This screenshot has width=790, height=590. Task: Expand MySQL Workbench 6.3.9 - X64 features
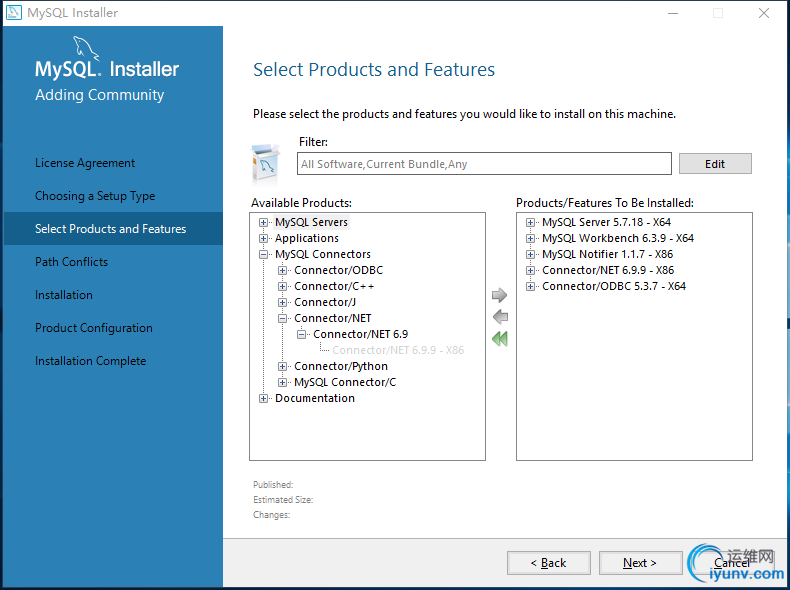[530, 238]
